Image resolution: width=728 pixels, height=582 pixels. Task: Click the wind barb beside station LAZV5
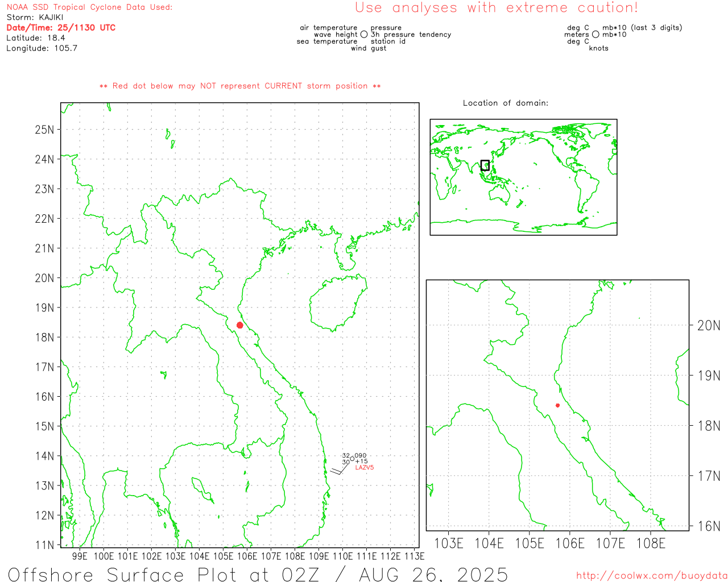pyautogui.click(x=338, y=469)
